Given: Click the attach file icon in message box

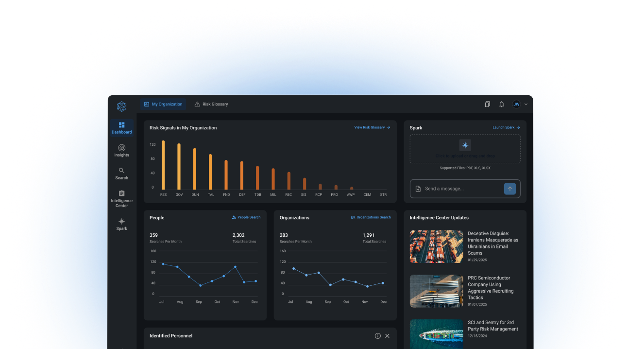Looking at the screenshot, I should [x=418, y=189].
